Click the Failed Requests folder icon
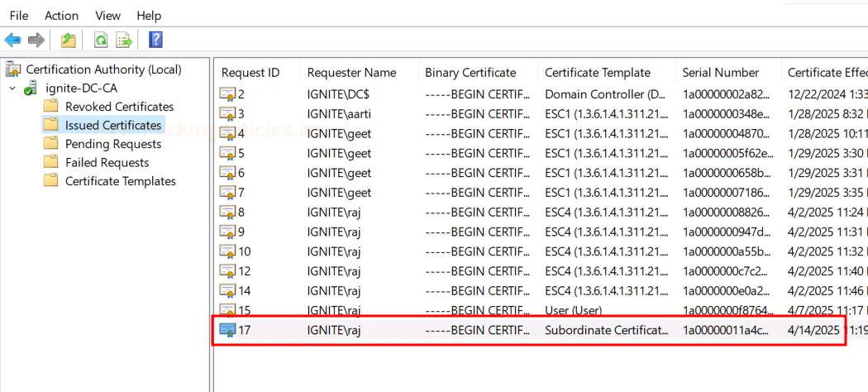The height and width of the screenshot is (392, 868). [51, 163]
